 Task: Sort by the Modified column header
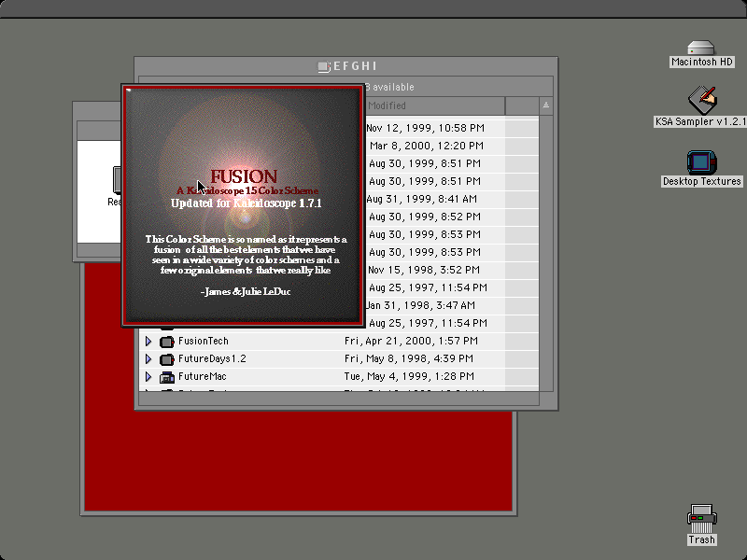(434, 105)
